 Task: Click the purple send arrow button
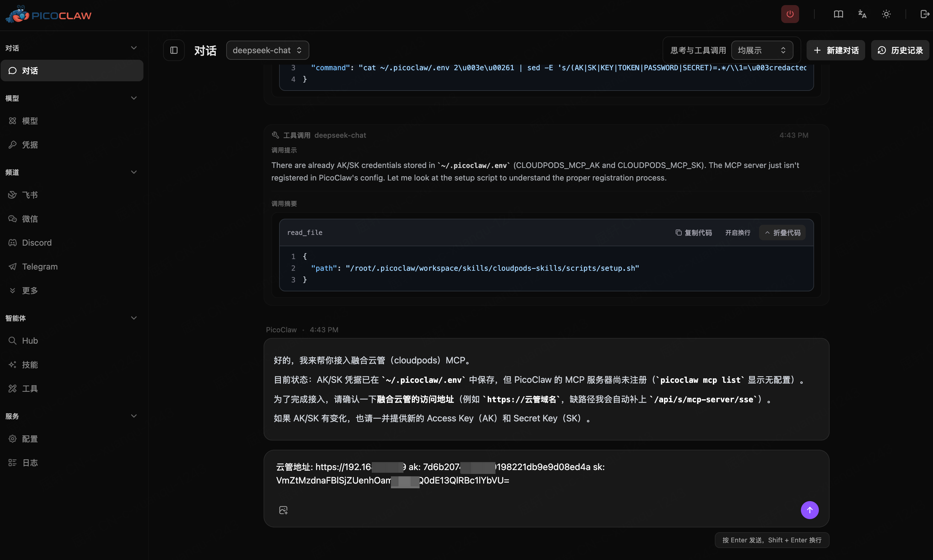[x=810, y=510]
